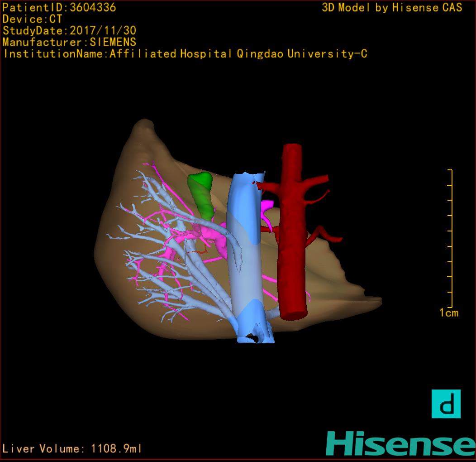Screen dimensions: 476x462
Task: Click the Liver Volume: 1108.9ml readout
Action: click(x=72, y=449)
